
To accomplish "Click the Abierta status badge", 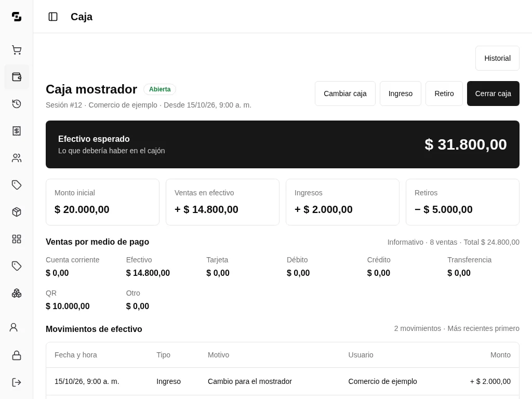I will click(x=160, y=89).
